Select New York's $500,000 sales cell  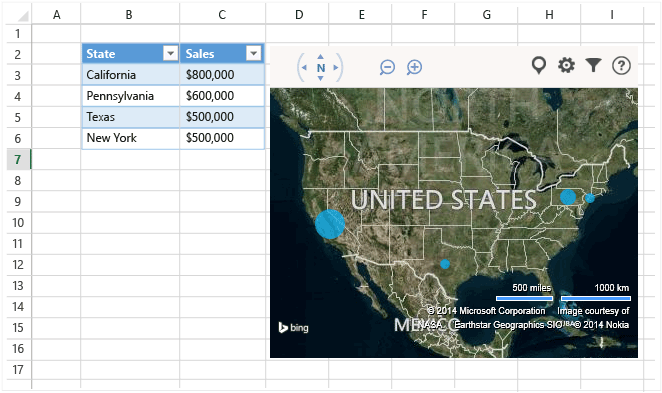pos(222,138)
